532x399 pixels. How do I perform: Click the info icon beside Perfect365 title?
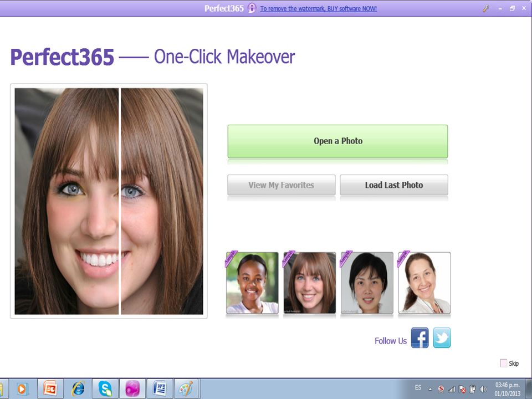252,8
